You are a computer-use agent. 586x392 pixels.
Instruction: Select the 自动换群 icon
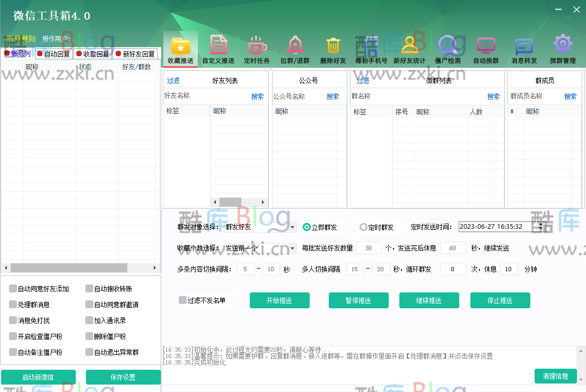click(x=486, y=49)
